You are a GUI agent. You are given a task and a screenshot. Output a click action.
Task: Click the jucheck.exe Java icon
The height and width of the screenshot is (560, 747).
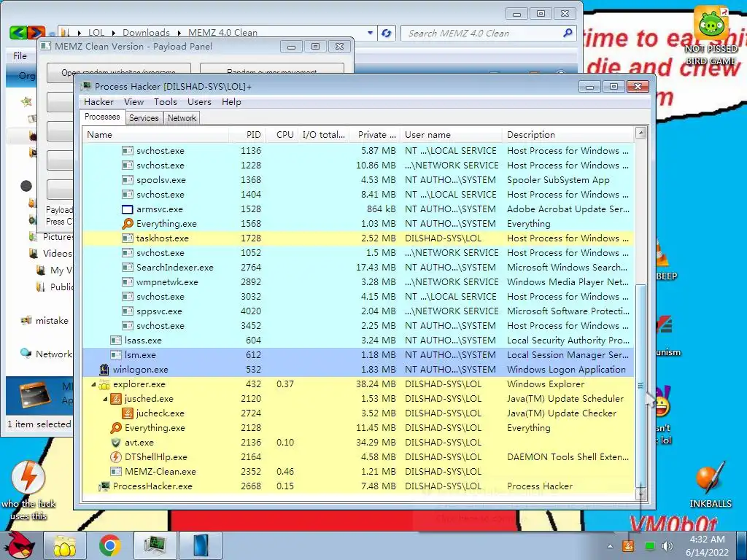pyautogui.click(x=127, y=413)
